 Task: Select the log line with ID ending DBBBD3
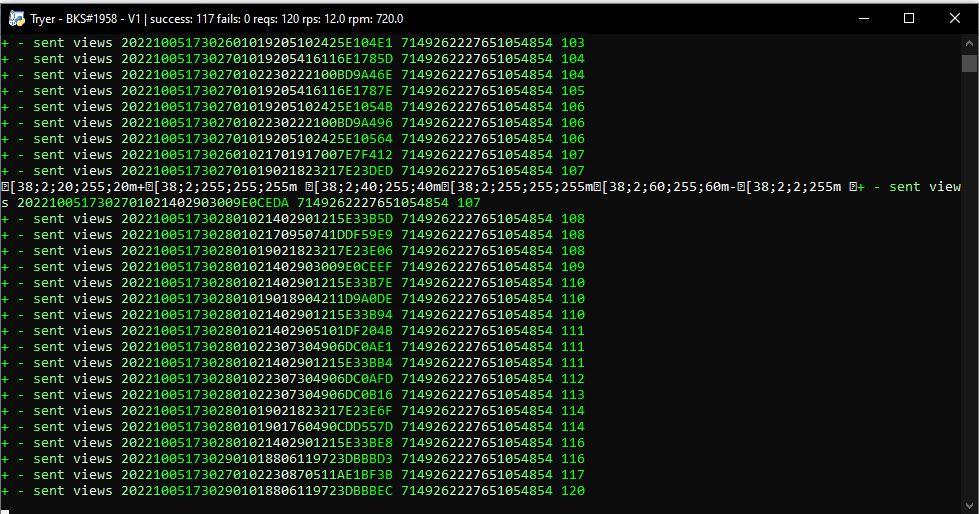293,459
